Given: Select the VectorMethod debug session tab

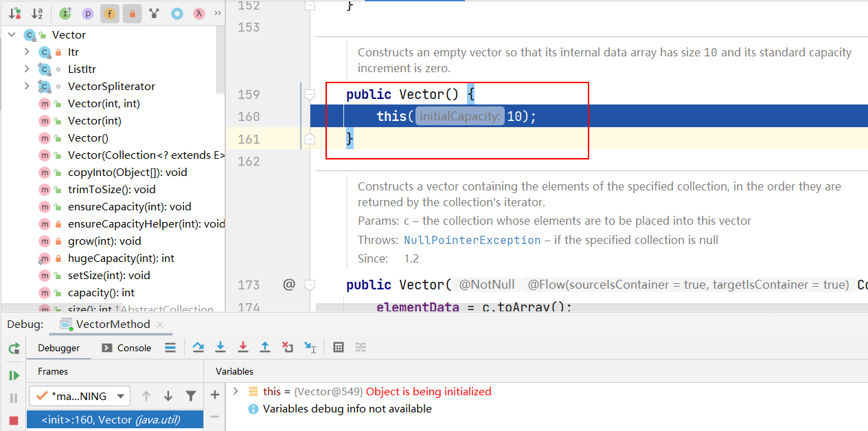Looking at the screenshot, I should [113, 324].
